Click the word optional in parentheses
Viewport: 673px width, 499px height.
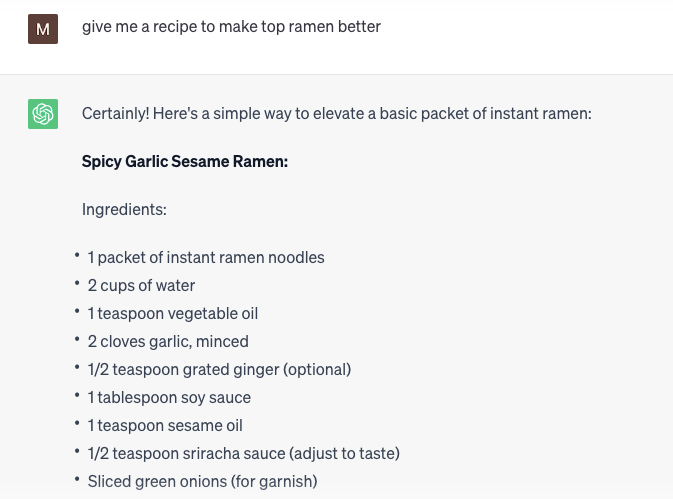tap(317, 369)
